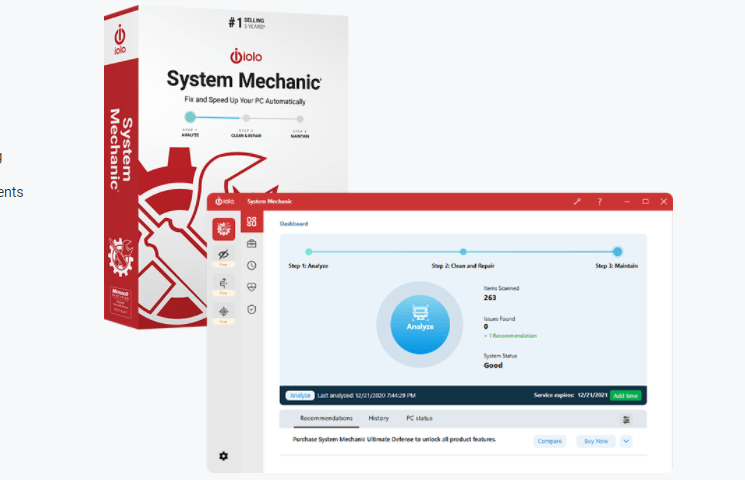Click the Buy Now button
The width and height of the screenshot is (745, 480).
click(x=596, y=441)
